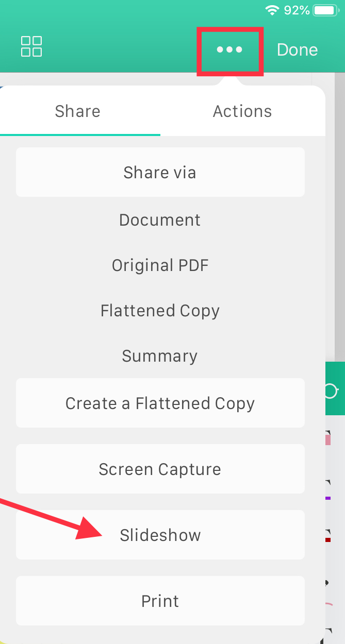Pick the purple pen swatch

(328, 498)
